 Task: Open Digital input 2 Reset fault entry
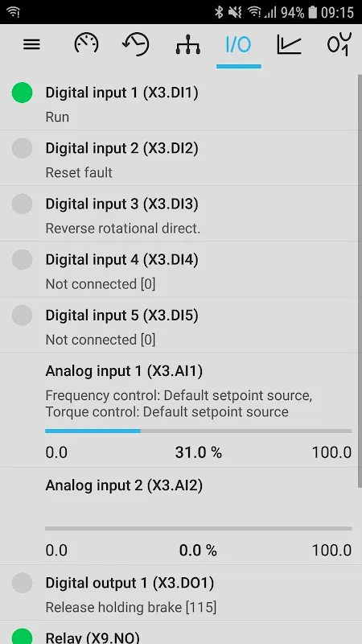click(179, 158)
